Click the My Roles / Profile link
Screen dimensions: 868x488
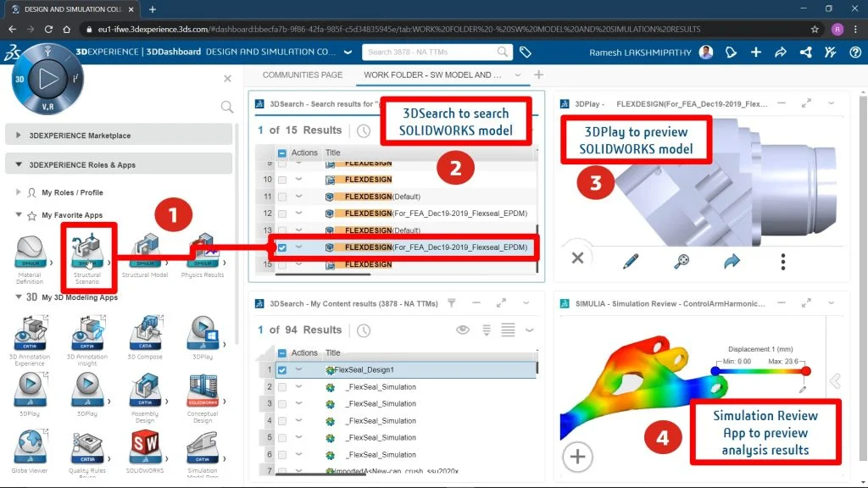tap(72, 192)
